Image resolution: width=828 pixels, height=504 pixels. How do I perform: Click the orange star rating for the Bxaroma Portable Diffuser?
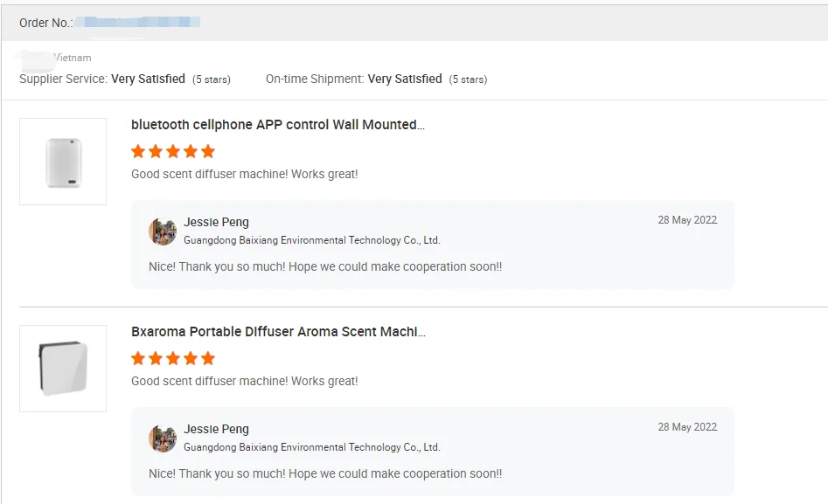coord(173,358)
